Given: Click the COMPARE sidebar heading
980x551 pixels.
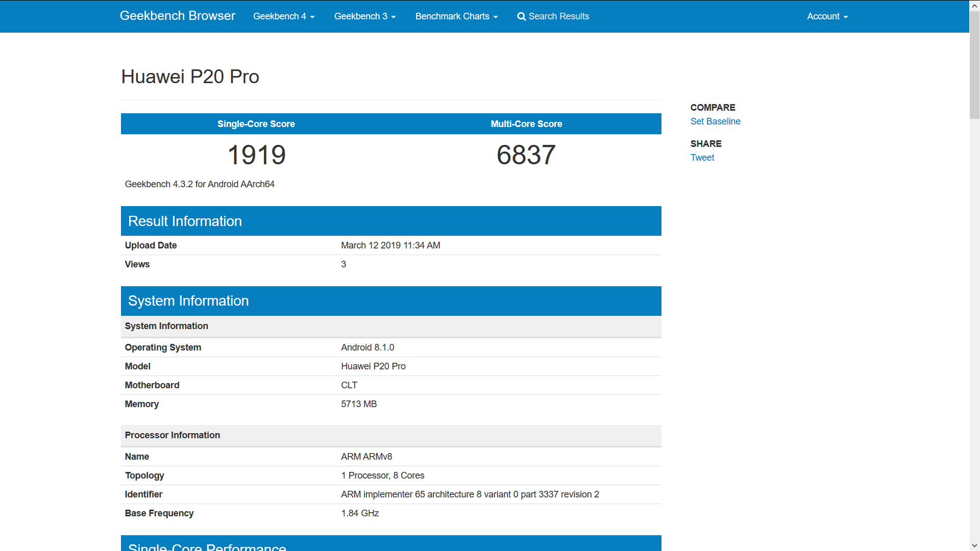Looking at the screenshot, I should click(713, 108).
